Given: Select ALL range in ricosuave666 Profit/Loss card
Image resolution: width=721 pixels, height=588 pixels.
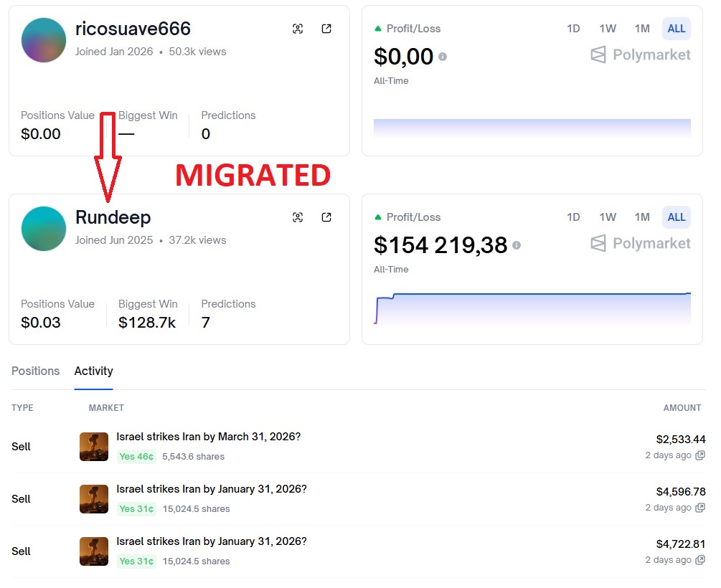Looking at the screenshot, I should (x=677, y=29).
